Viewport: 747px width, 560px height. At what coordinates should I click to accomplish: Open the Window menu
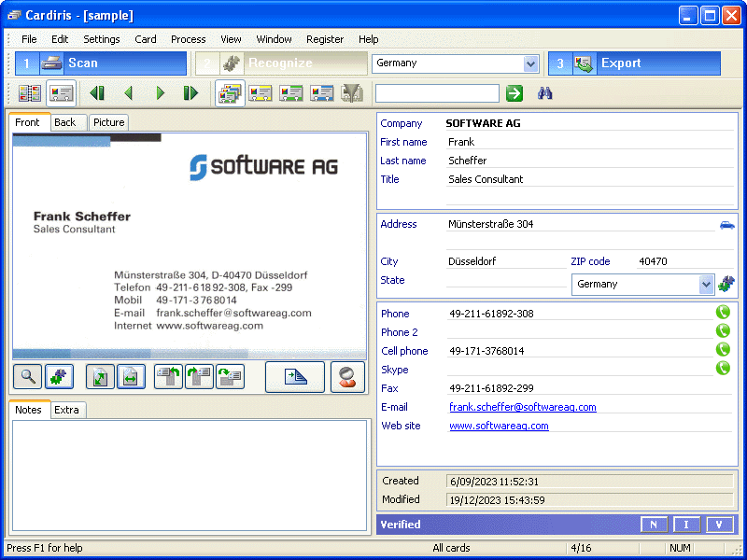(274, 39)
